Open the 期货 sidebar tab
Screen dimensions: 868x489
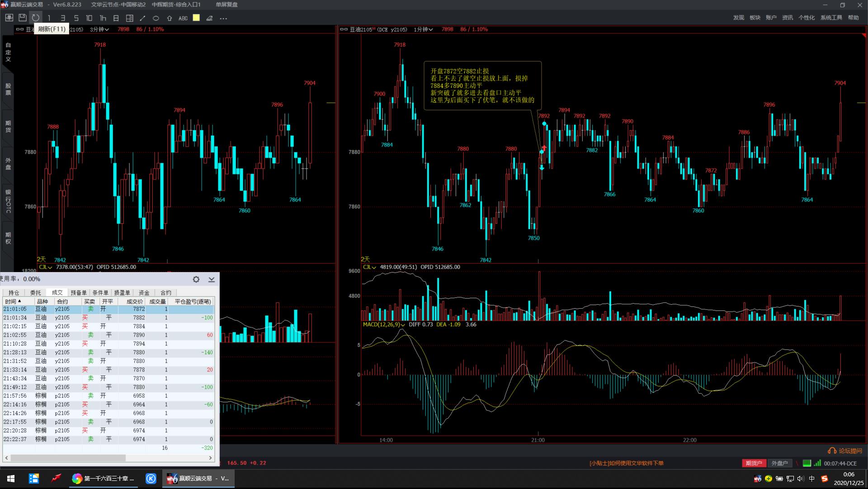tap(8, 127)
